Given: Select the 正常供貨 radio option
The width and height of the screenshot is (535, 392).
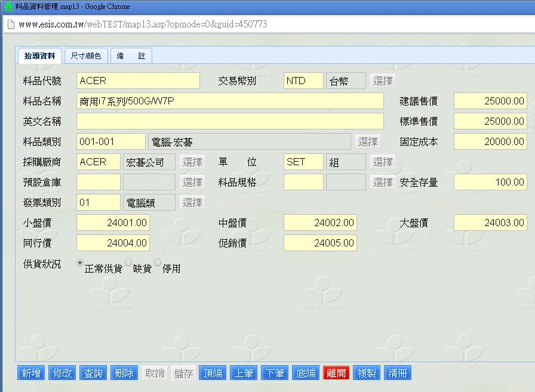Looking at the screenshot, I should [80, 263].
